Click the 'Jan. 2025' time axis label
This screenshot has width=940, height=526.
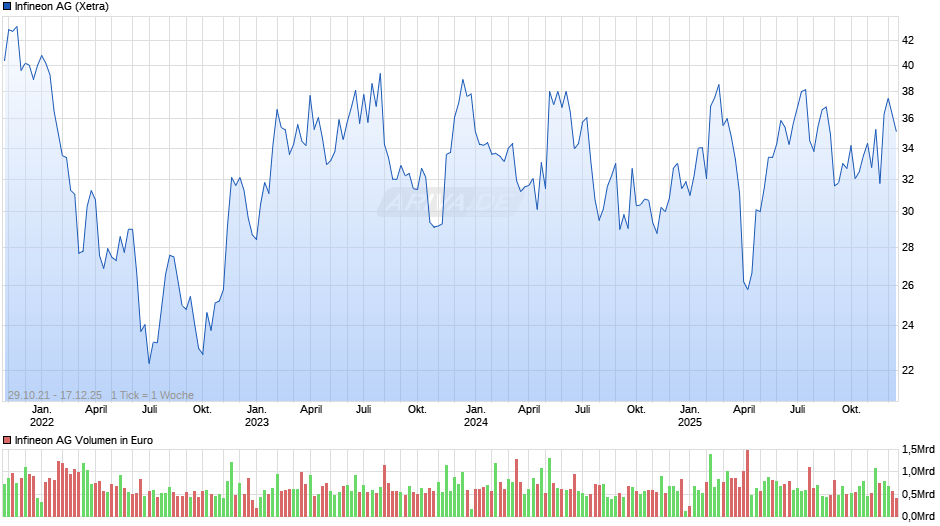(x=689, y=416)
